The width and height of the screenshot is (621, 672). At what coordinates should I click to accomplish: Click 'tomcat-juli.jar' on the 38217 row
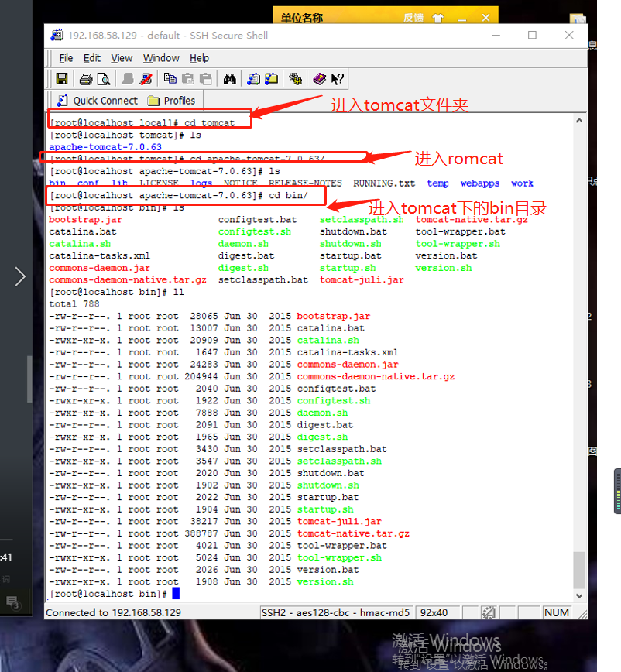pyautogui.click(x=339, y=522)
